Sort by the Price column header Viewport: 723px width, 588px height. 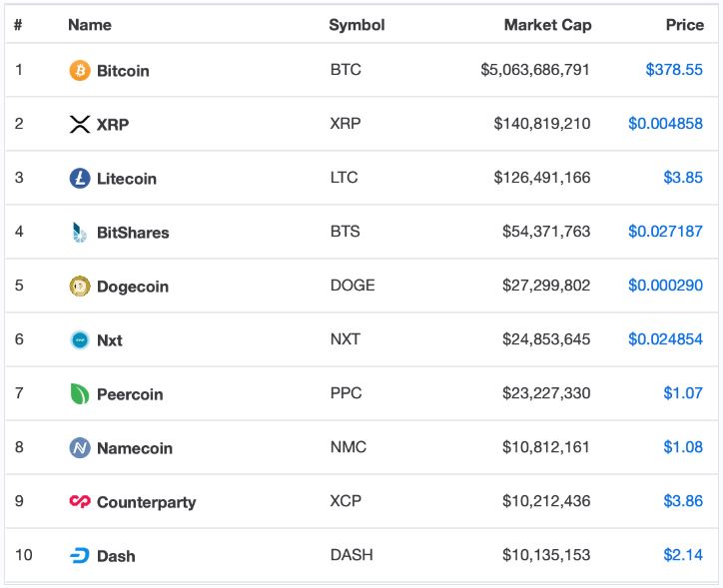pos(684,25)
